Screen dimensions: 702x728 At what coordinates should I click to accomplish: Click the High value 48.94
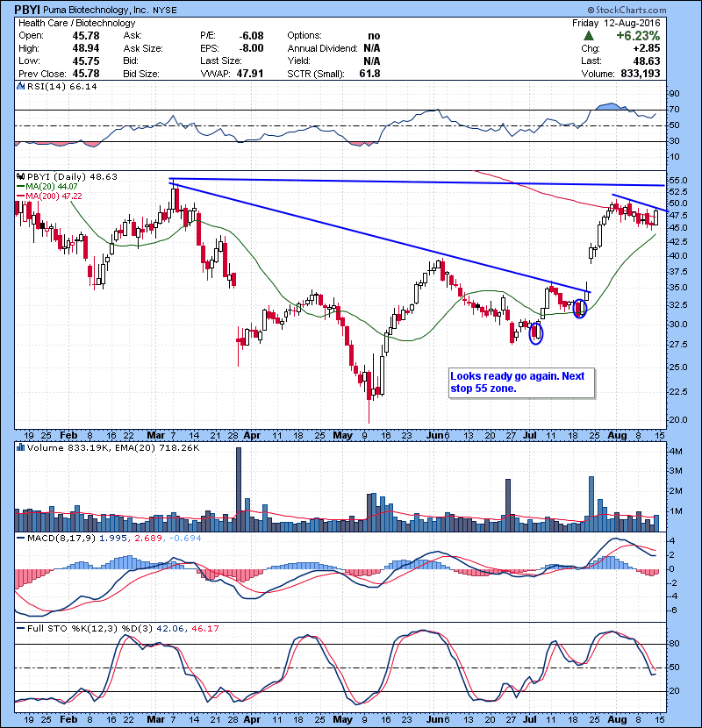pos(86,48)
